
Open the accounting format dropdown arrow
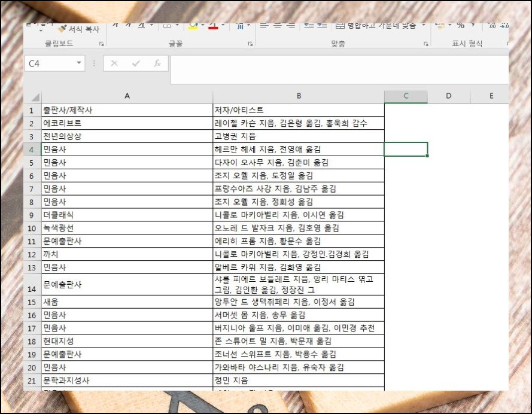pyautogui.click(x=450, y=25)
